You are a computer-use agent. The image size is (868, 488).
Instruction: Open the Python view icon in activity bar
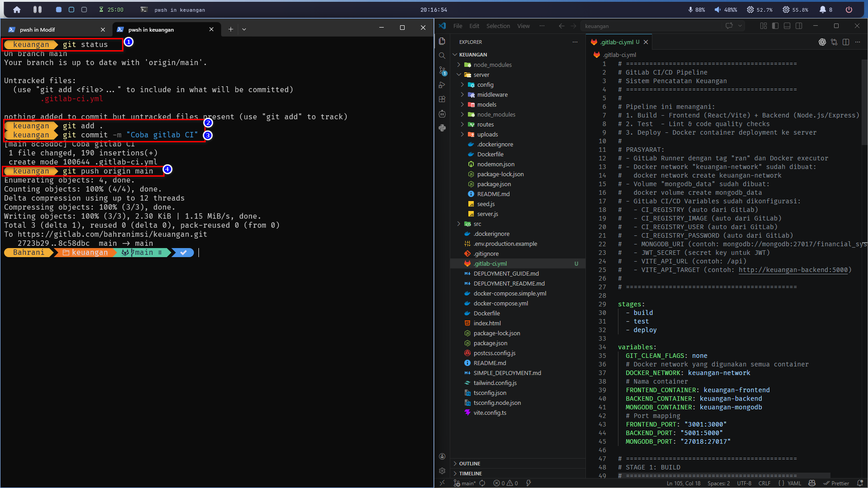click(442, 128)
